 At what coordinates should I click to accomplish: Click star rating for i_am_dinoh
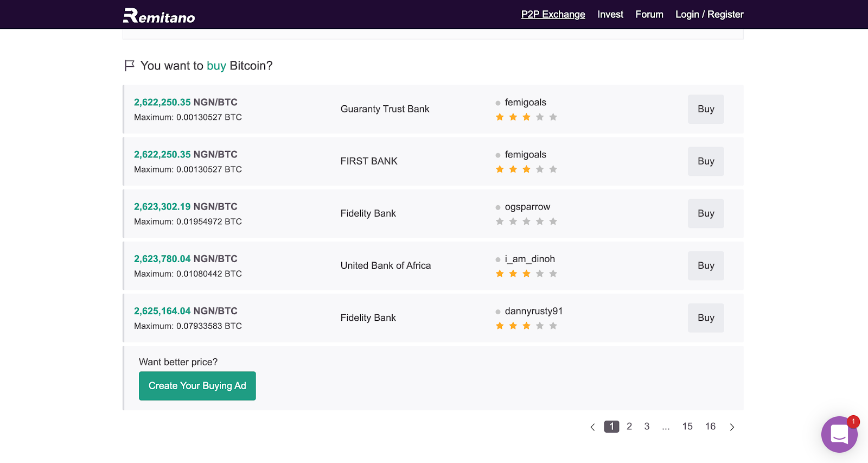tap(526, 274)
